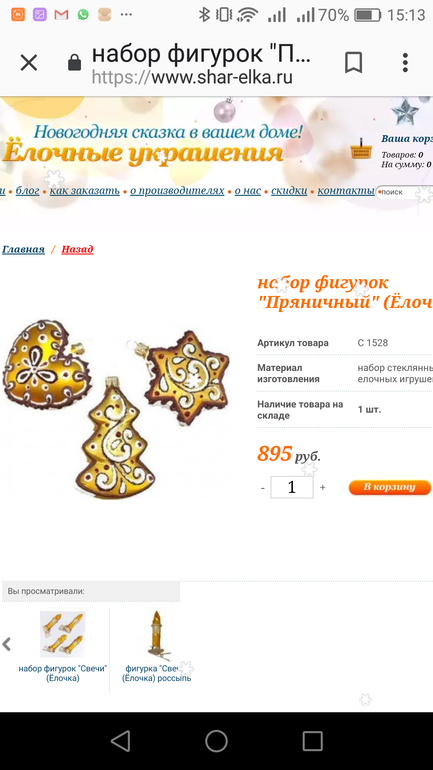
Task: Open the «скидки» menu link
Action: pos(289,191)
